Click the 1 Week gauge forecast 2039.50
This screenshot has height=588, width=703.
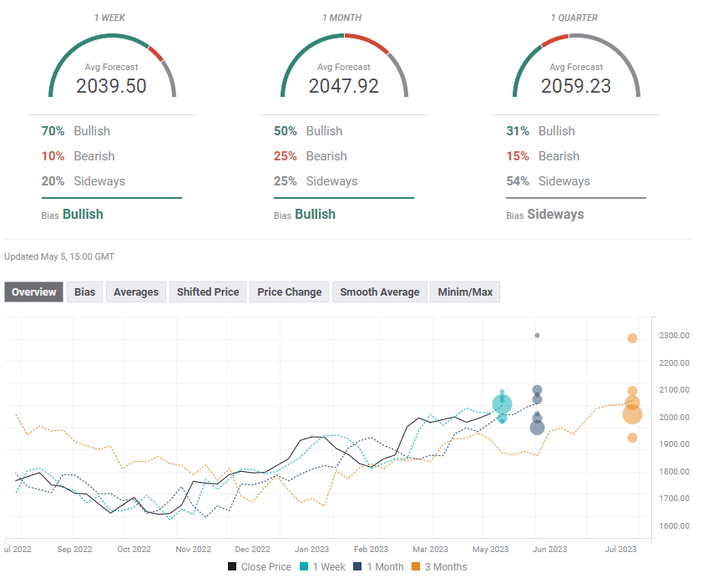[111, 86]
